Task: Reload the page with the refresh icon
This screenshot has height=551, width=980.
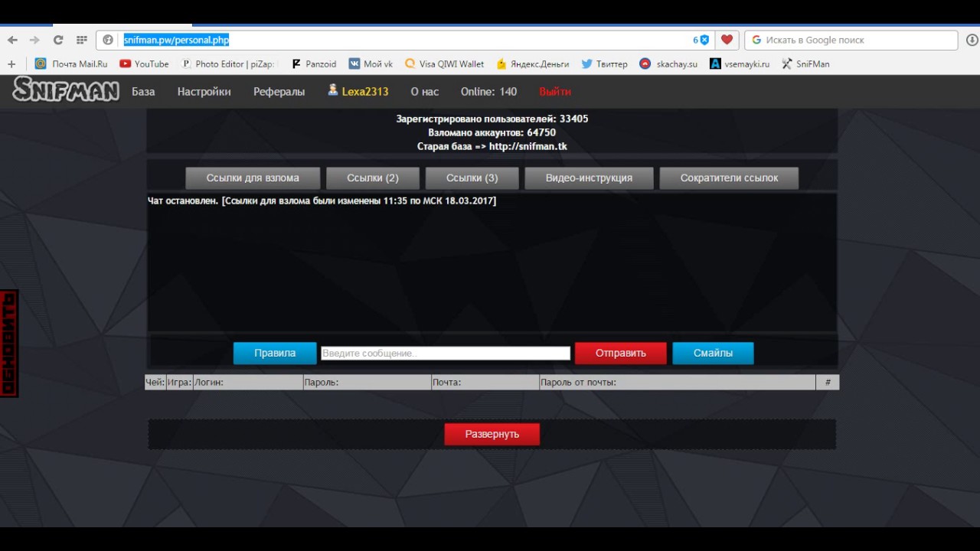Action: click(58, 40)
